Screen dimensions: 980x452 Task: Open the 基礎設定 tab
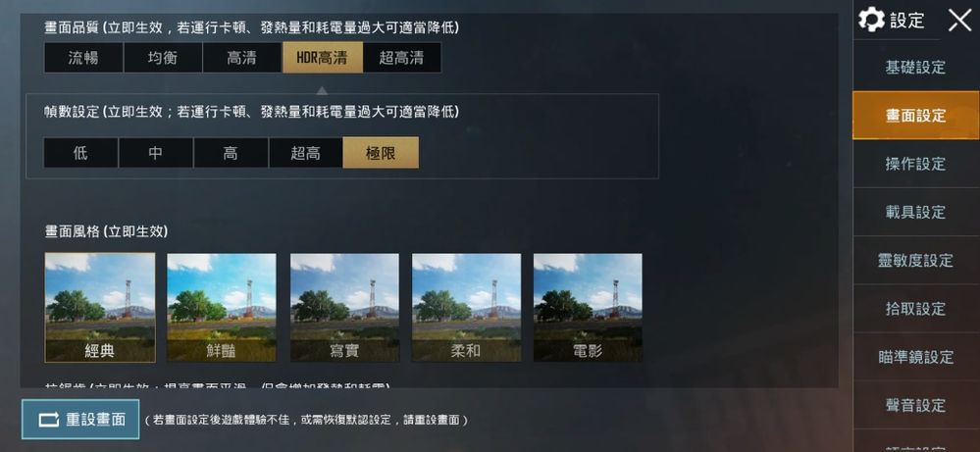(x=915, y=67)
